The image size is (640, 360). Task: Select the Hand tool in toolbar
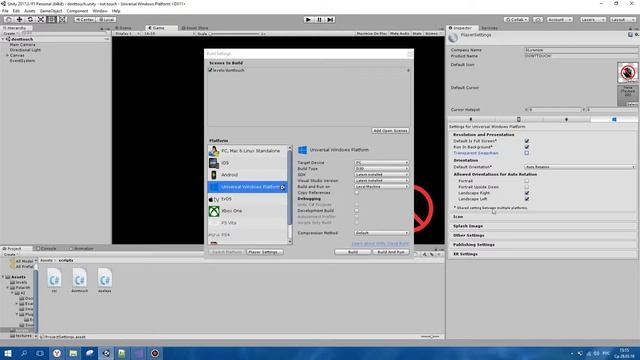[8, 19]
